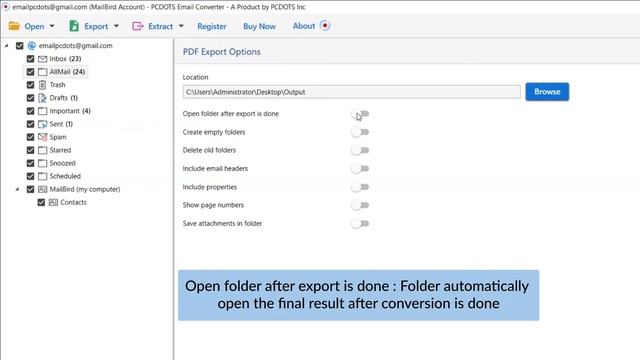Click the AllMail folder icon

pyautogui.click(x=42, y=72)
